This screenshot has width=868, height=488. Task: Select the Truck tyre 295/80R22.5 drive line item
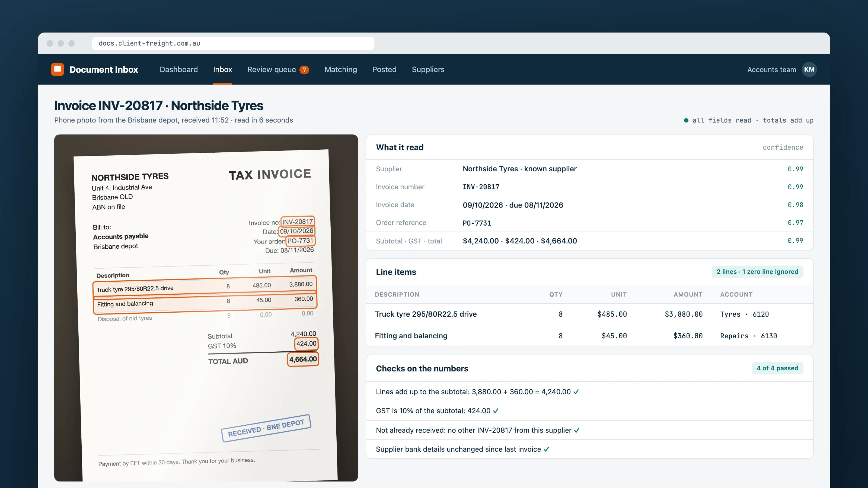[589, 314]
